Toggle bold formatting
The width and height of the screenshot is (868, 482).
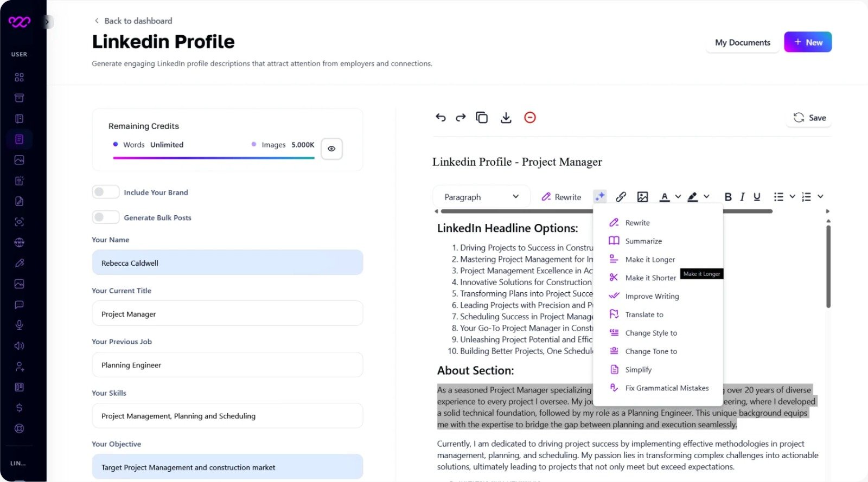728,196
